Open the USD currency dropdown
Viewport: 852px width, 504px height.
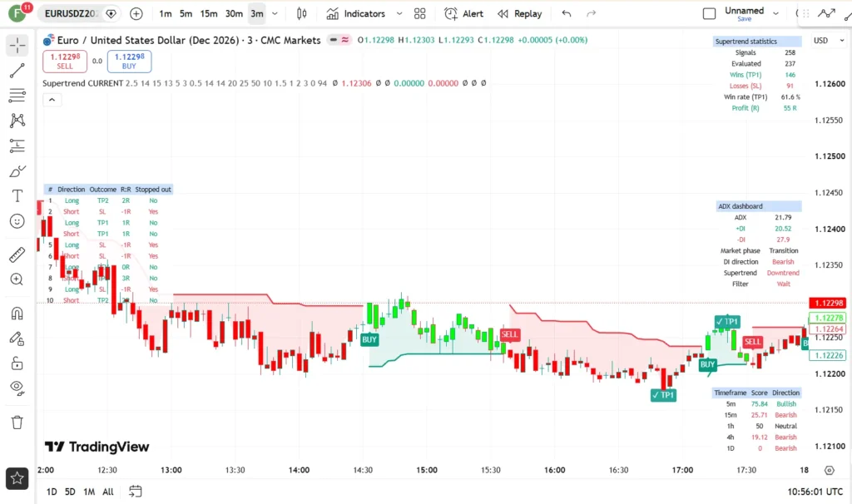[x=829, y=41]
